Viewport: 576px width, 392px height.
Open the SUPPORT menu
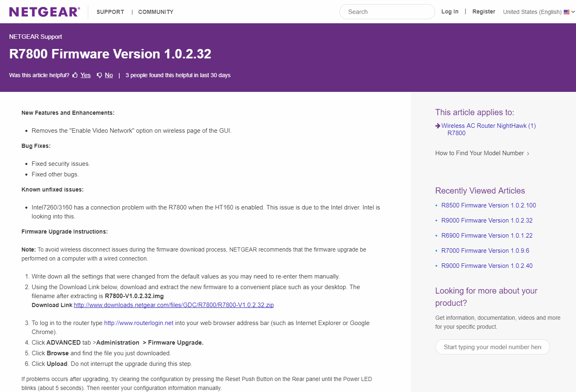(x=110, y=12)
